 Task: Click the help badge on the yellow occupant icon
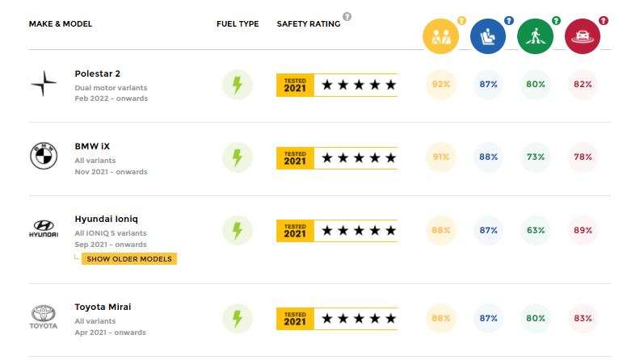point(461,20)
